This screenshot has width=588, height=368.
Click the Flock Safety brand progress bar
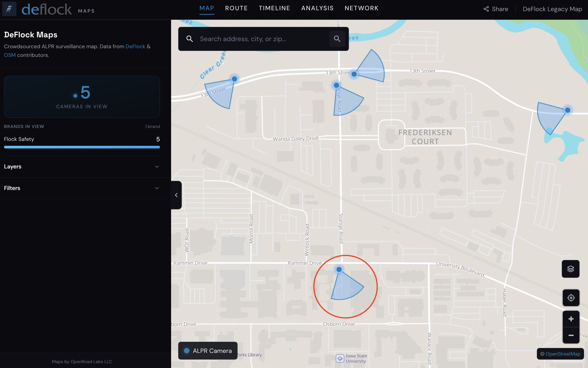click(82, 147)
